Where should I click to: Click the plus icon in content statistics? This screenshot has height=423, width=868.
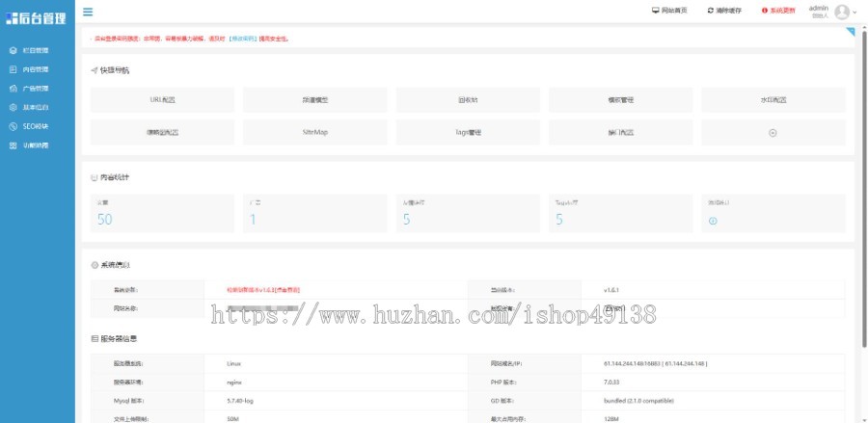713,221
